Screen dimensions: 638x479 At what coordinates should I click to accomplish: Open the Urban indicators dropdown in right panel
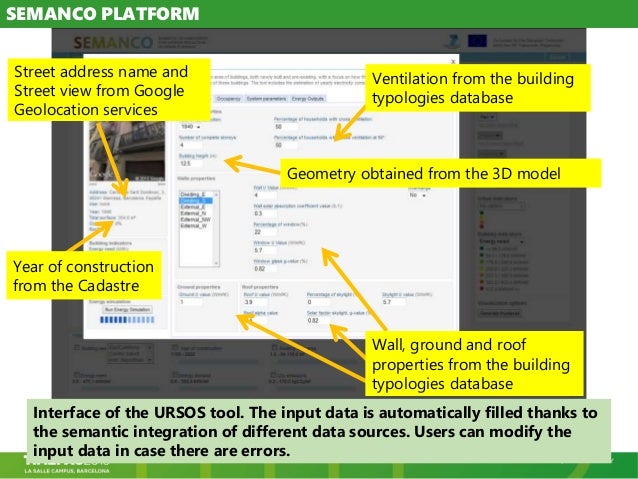[x=501, y=206]
